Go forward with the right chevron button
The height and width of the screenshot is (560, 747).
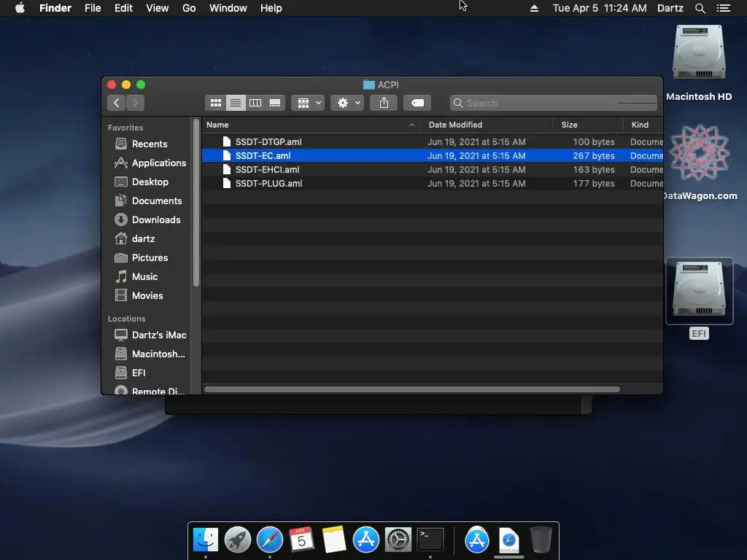tap(135, 103)
